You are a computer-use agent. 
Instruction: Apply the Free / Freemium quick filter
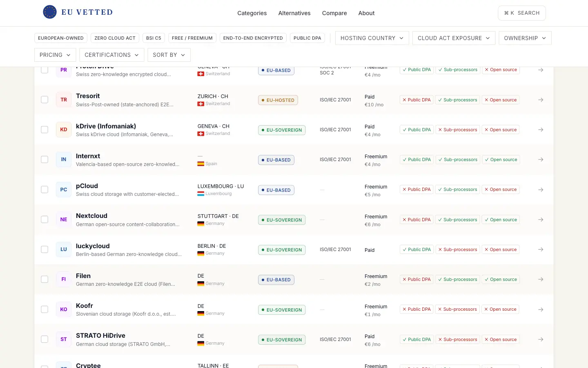click(x=192, y=38)
